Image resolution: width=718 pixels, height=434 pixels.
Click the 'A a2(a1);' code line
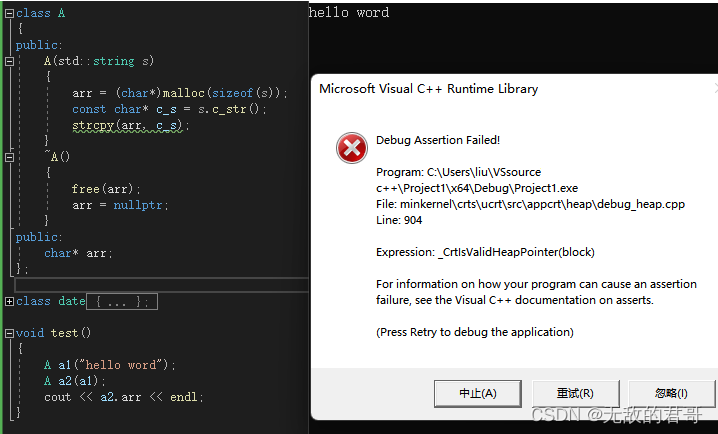(x=75, y=381)
